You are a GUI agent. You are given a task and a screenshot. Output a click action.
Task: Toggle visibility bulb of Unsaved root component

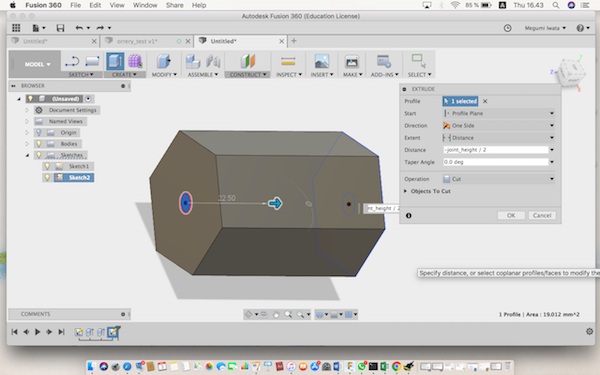click(x=30, y=99)
